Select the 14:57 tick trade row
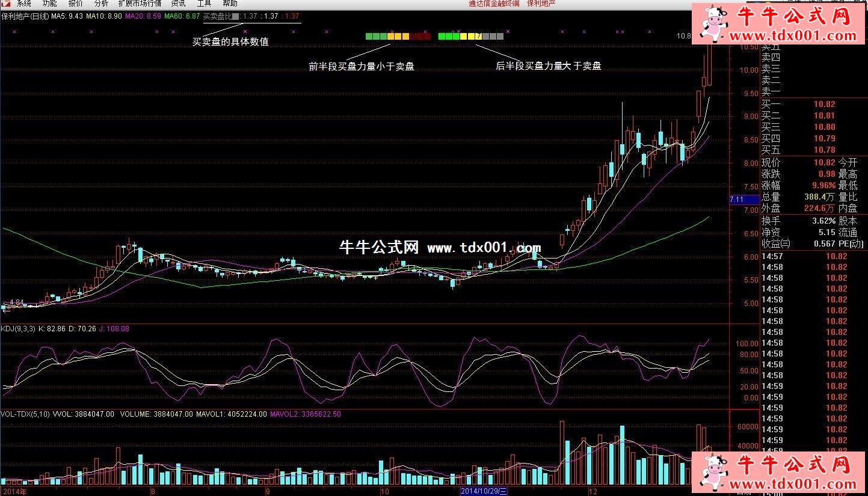The width and height of the screenshot is (868, 496). coord(804,256)
